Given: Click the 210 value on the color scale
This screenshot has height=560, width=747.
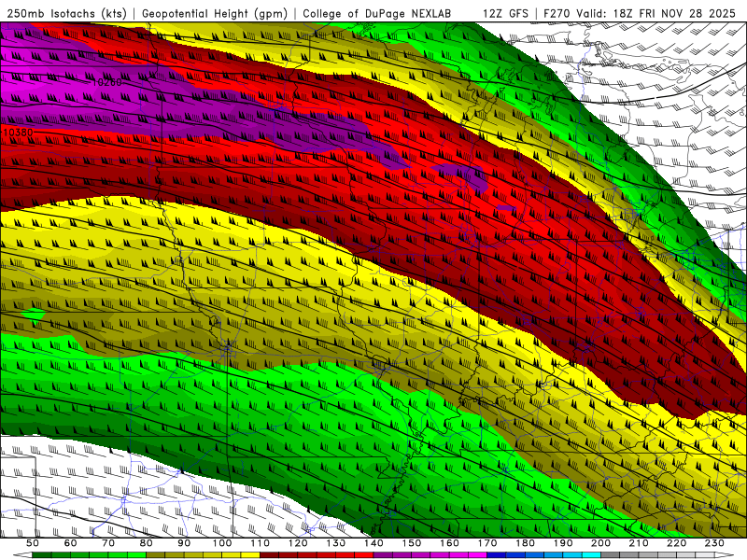Looking at the screenshot, I should 639,543.
